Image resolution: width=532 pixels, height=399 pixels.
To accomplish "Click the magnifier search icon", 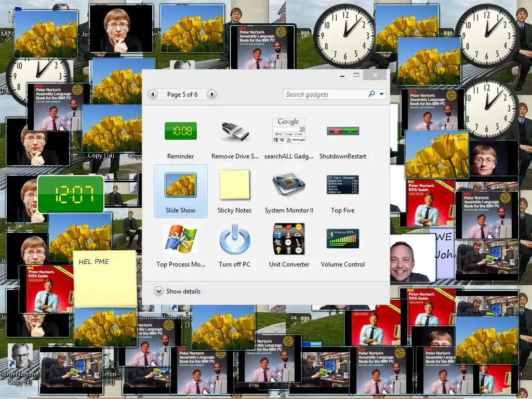I will (372, 94).
